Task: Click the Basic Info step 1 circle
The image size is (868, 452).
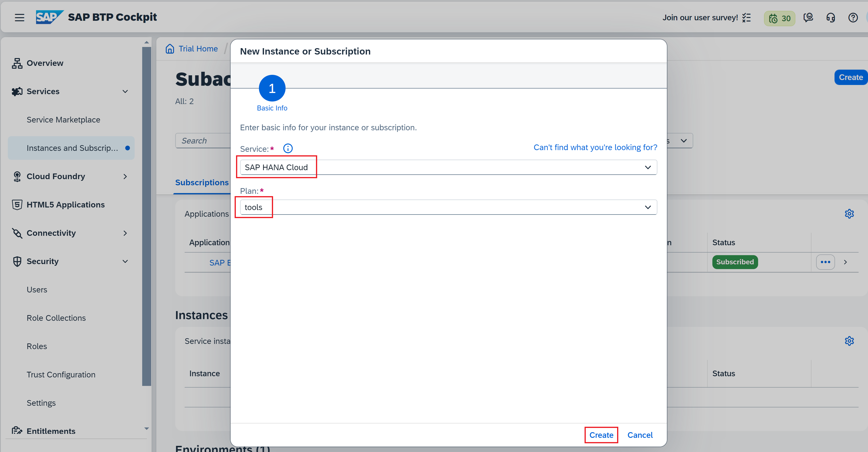Action: (272, 88)
